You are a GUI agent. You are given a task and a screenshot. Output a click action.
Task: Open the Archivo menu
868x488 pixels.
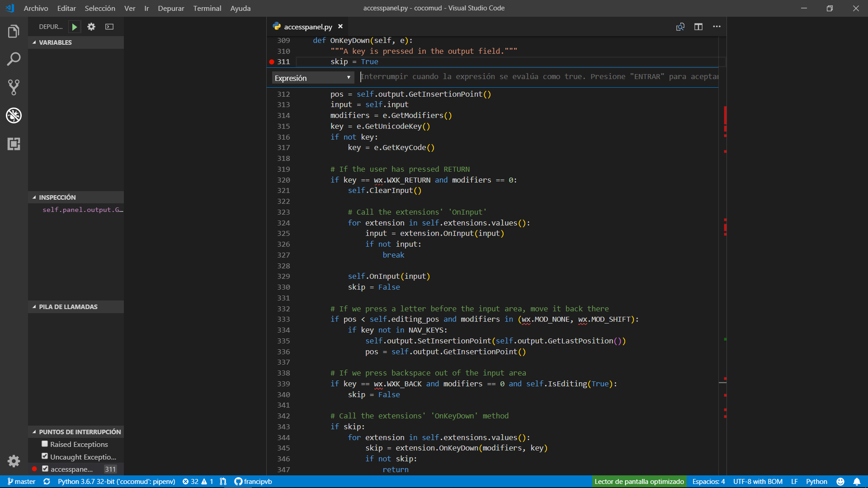(36, 8)
